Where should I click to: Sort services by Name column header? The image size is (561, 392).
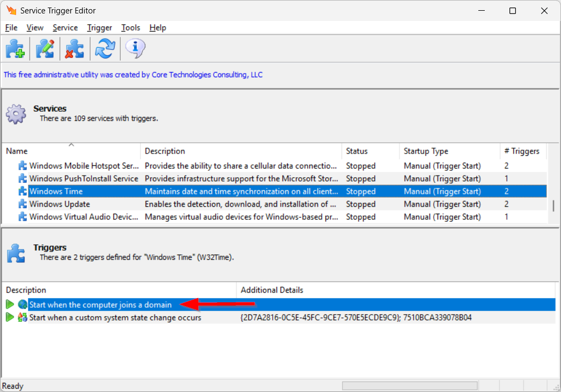pos(71,151)
